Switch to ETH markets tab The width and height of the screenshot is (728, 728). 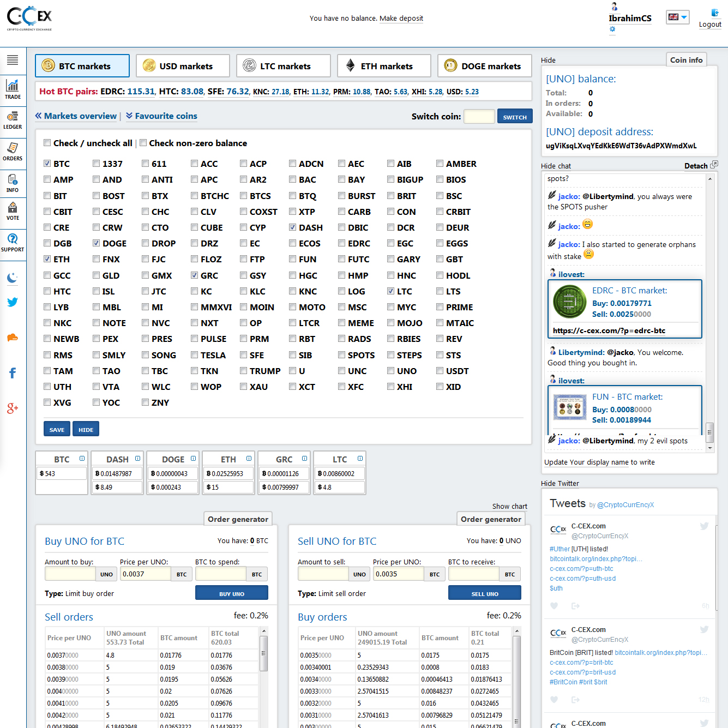click(x=384, y=65)
